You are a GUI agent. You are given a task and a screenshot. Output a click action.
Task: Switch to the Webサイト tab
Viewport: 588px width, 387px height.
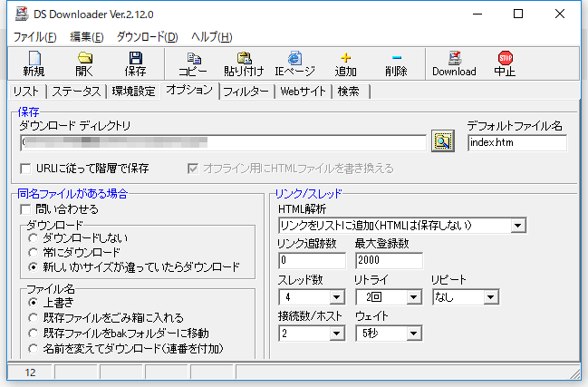[x=303, y=92]
